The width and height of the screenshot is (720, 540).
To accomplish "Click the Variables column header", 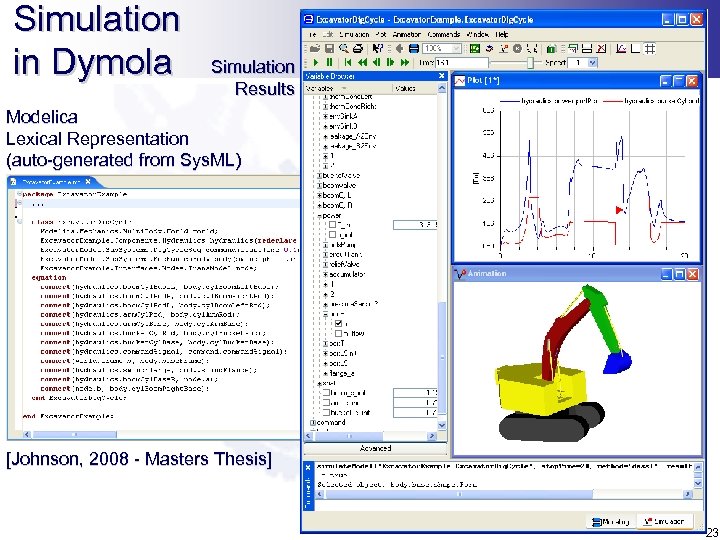I will 348,88.
